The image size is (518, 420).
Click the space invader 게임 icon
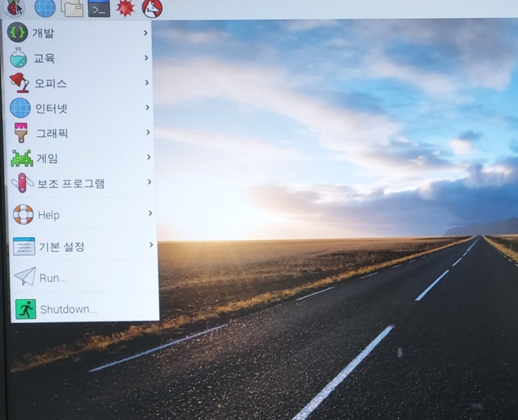[x=22, y=158]
